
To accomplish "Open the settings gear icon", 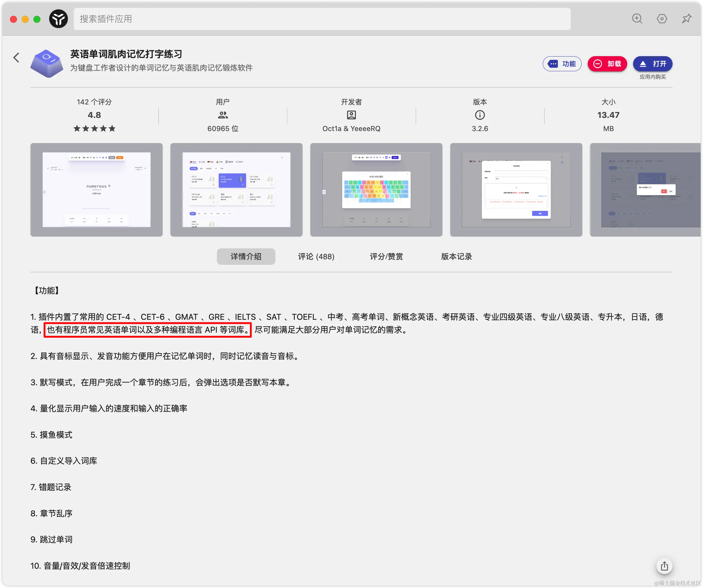I will click(x=662, y=19).
